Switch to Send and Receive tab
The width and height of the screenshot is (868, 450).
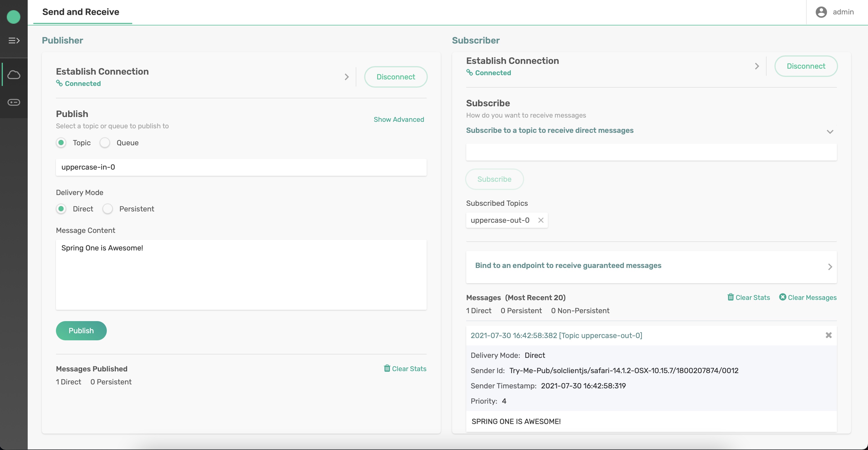point(81,12)
